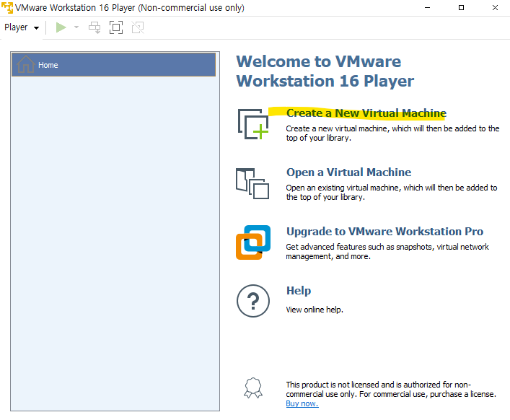
Task: Click the Workstation Pro orange-blue logo icon
Action: [x=253, y=242]
